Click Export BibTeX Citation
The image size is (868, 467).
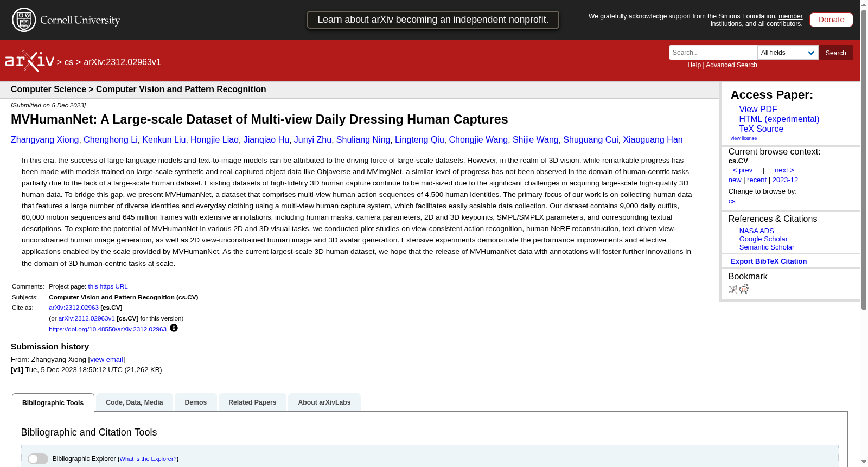click(768, 261)
